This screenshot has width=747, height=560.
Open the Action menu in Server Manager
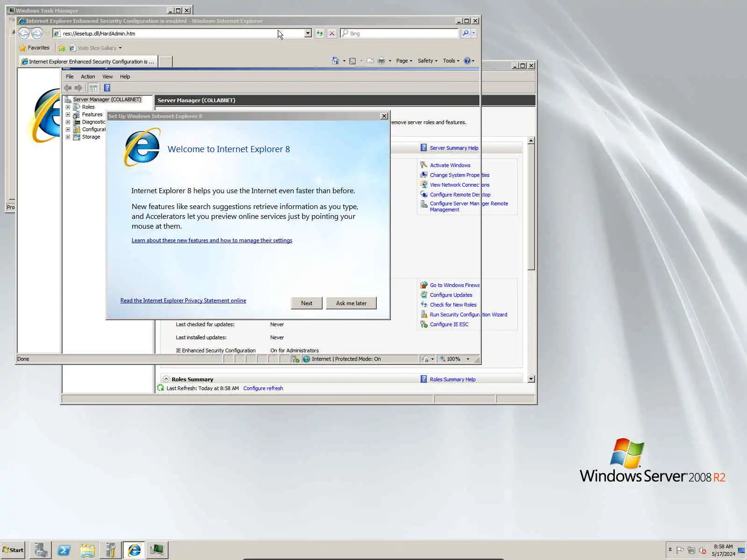pyautogui.click(x=88, y=77)
